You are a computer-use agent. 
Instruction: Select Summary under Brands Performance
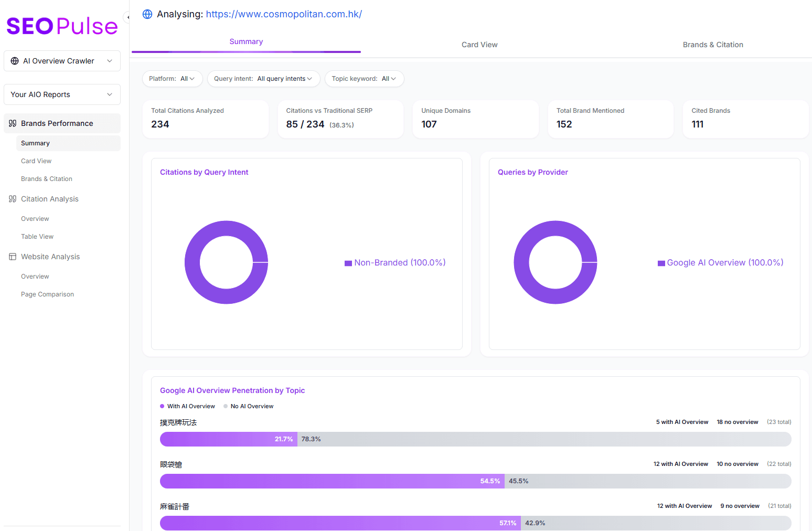point(68,143)
